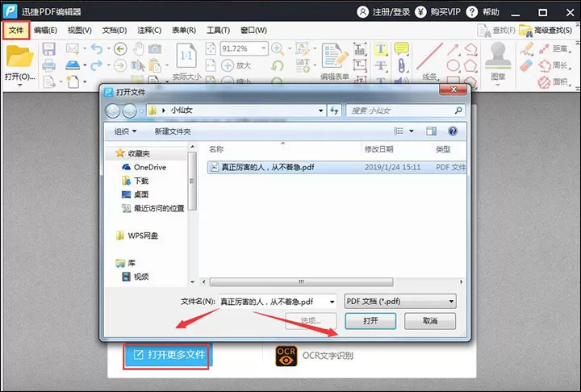Select the pencil freehand drawing tool
Image resolution: width=581 pixels, height=392 pixels.
tap(526, 49)
